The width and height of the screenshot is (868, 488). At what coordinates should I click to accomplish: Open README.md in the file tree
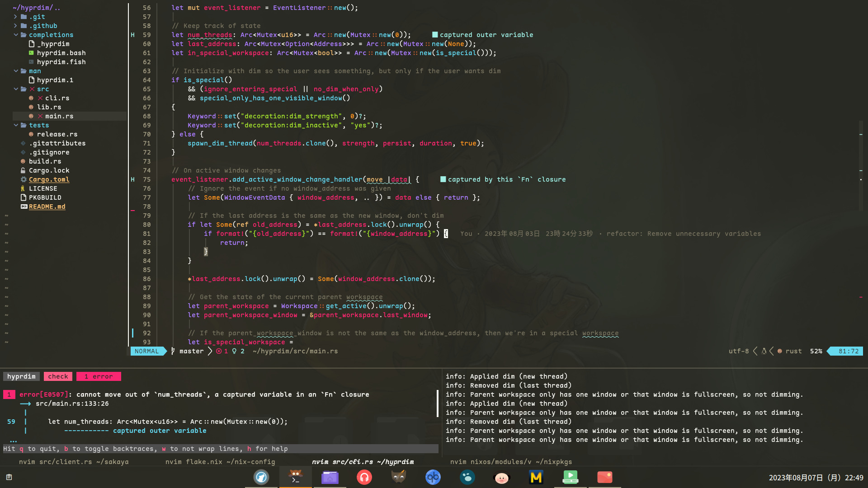click(x=47, y=206)
